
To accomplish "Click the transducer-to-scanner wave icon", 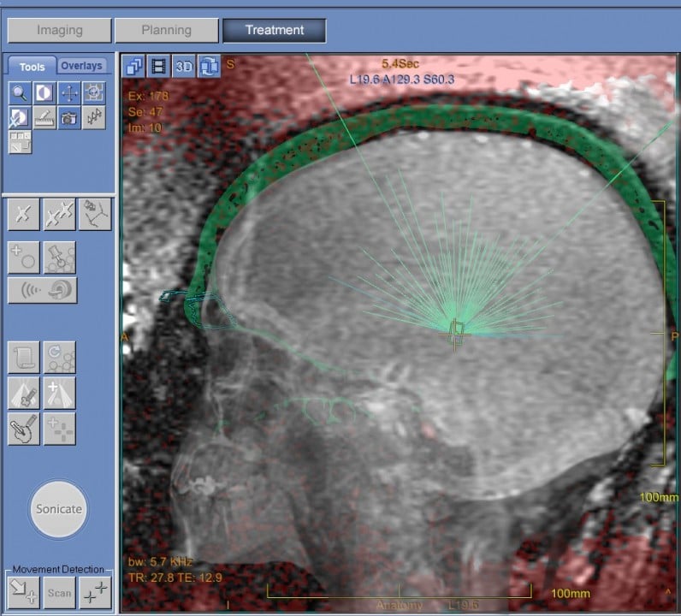I will 43,291.
